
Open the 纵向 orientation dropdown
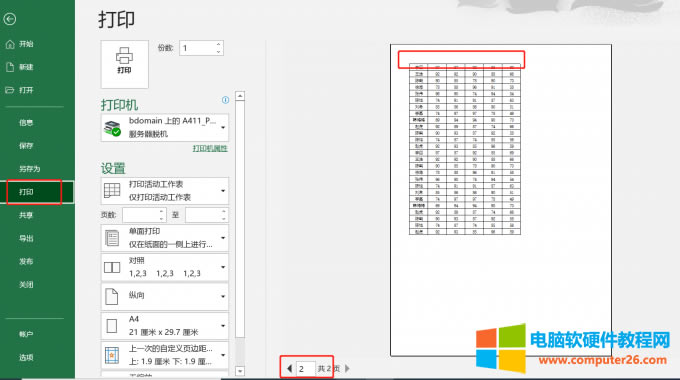[165, 296]
